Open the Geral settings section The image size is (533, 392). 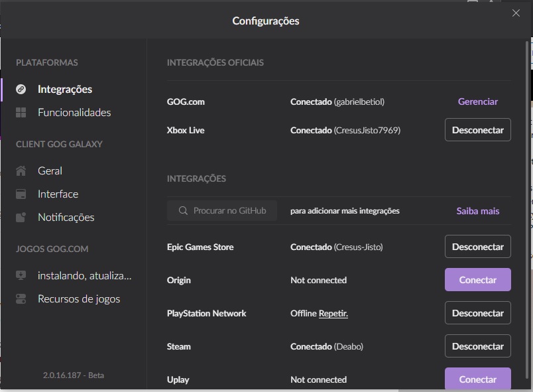50,170
